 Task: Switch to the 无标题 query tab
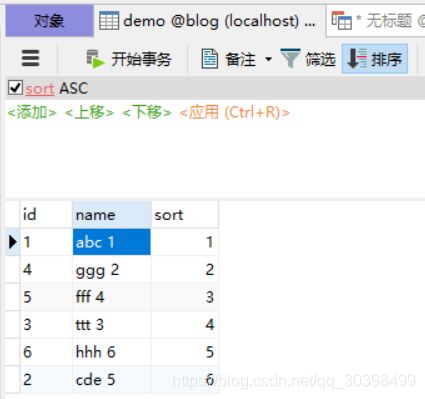coord(376,21)
